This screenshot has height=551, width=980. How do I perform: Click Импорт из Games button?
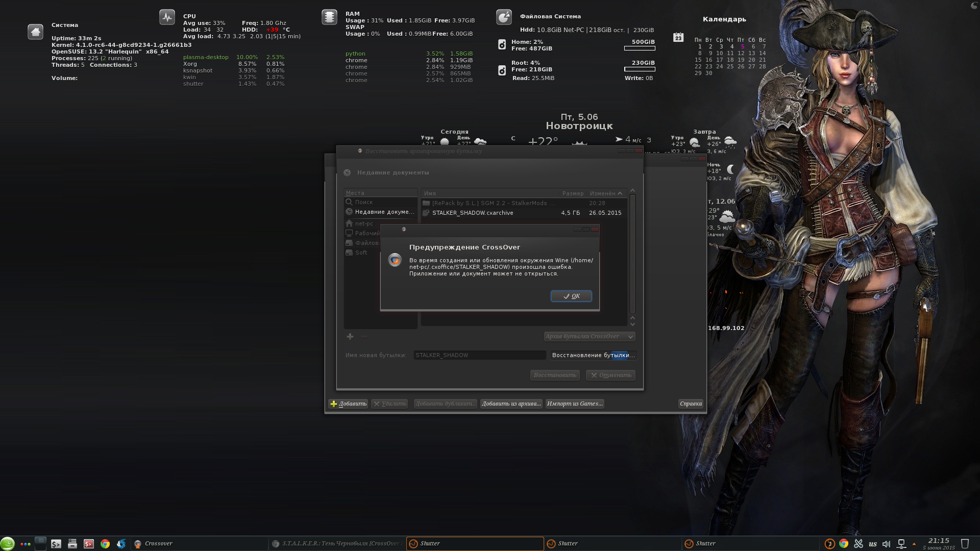tap(575, 404)
